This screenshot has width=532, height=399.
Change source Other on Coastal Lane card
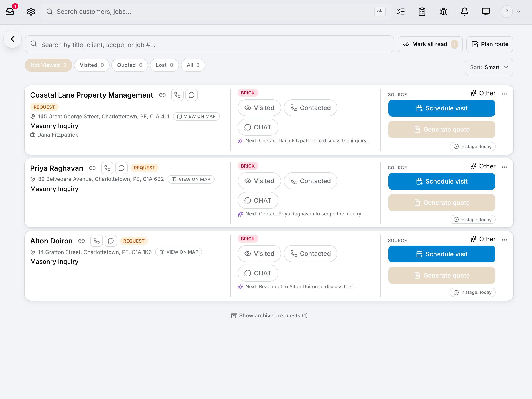click(483, 93)
